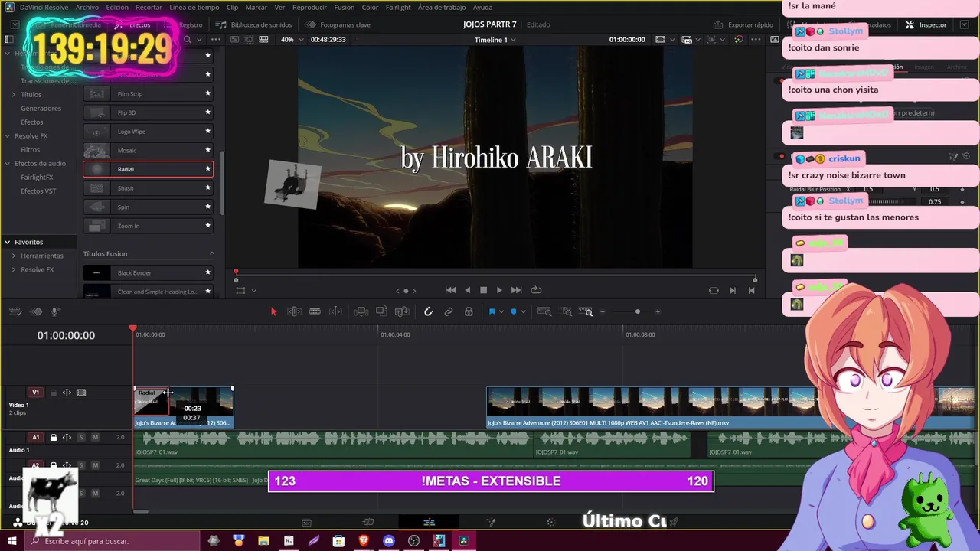Click the microphone voiceover icon above the timeline
This screenshot has height=551, width=980.
[55, 311]
